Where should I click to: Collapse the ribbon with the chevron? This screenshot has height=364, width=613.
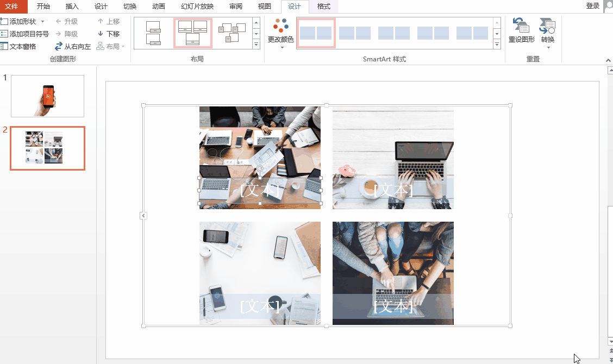point(608,60)
